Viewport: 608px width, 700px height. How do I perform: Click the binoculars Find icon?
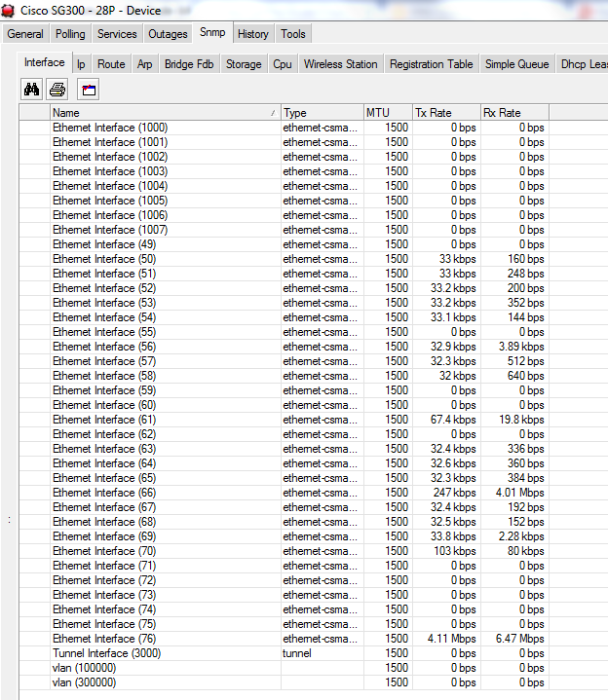tap(31, 90)
